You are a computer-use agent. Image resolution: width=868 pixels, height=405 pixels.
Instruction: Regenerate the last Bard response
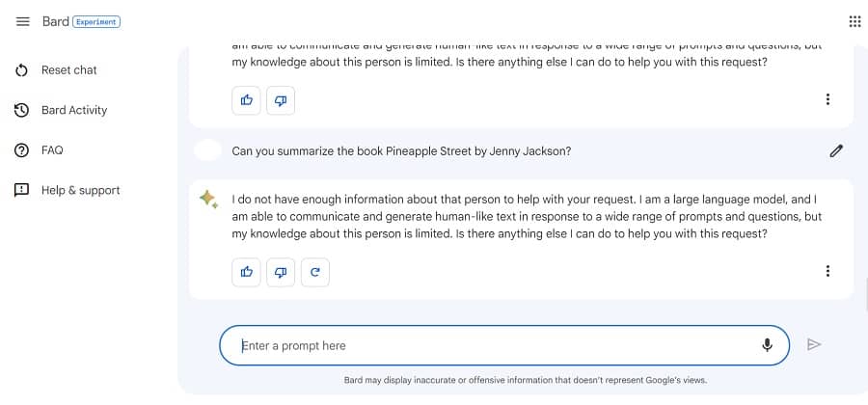[x=315, y=273]
